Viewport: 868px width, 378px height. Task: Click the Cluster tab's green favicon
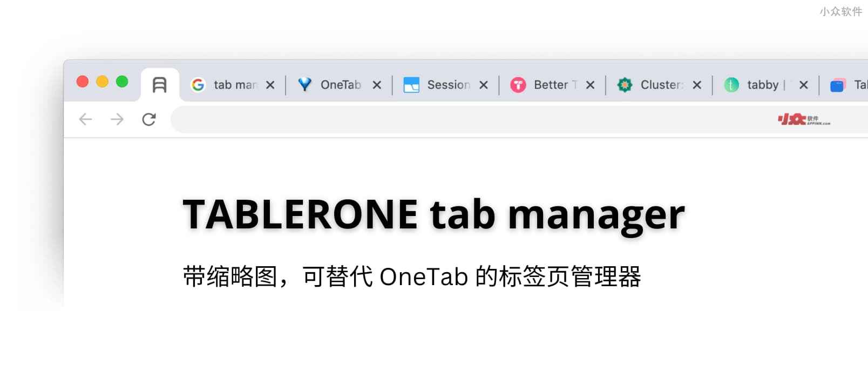click(x=625, y=85)
